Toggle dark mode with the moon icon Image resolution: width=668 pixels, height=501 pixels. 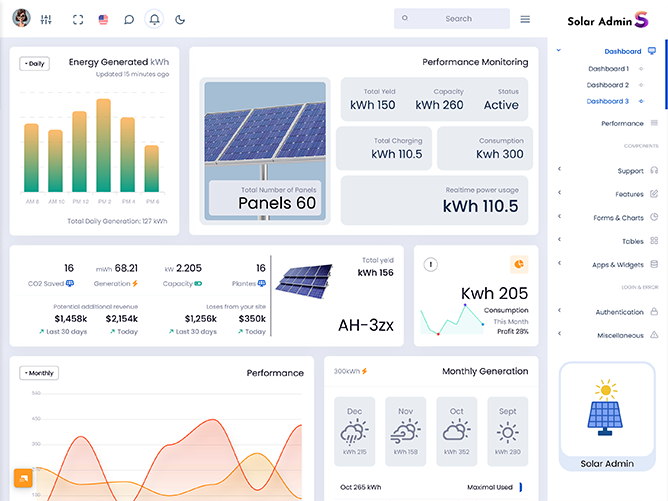point(180,19)
